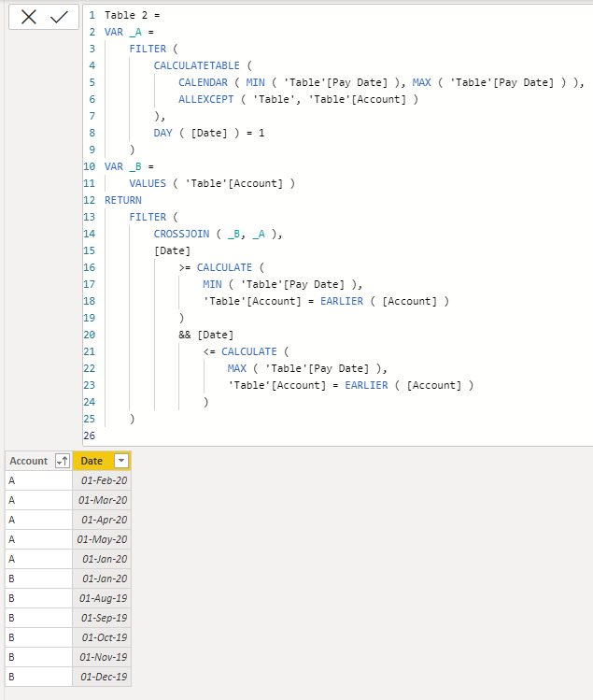Click the 01-Aug-19 date cell
The height and width of the screenshot is (700, 593).
102,598
